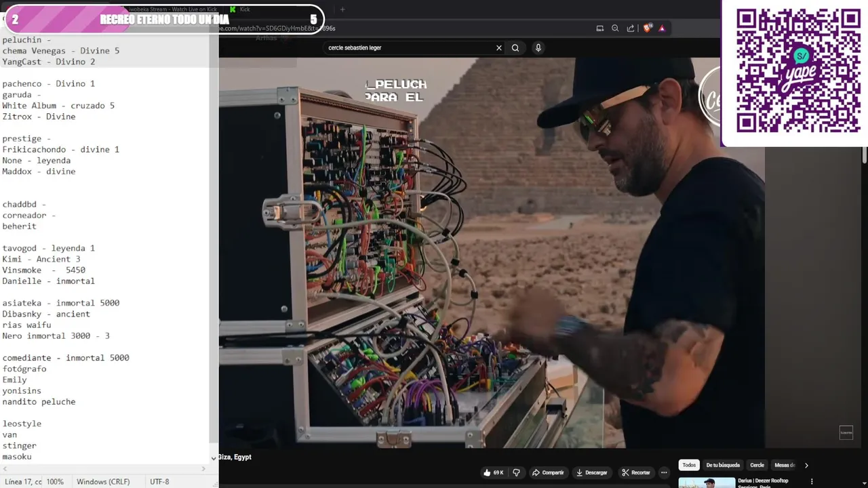868x488 pixels.
Task: Click the zoom magnifier icon in address bar
Action: 615,28
